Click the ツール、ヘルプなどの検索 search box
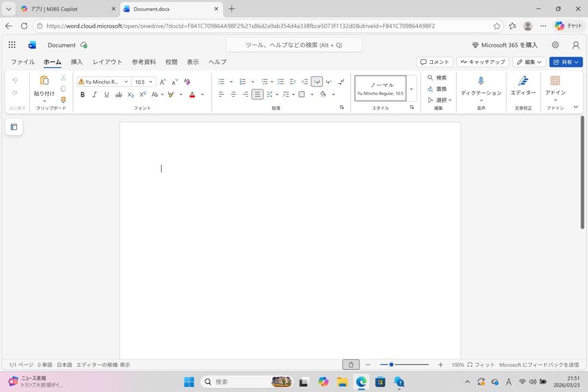The width and height of the screenshot is (588, 392). 294,45
